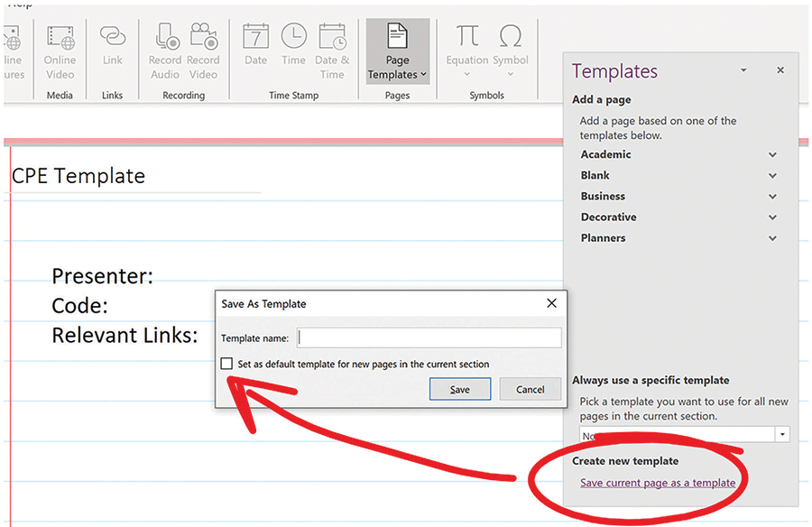Insert the Date time stamp
The width and height of the screenshot is (812, 527).
(256, 47)
